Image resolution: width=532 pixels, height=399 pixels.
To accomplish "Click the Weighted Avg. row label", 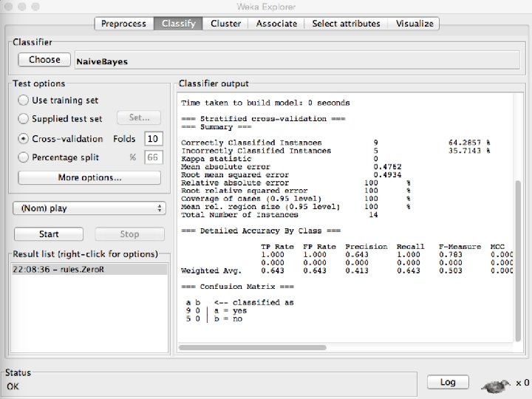I will tap(211, 270).
